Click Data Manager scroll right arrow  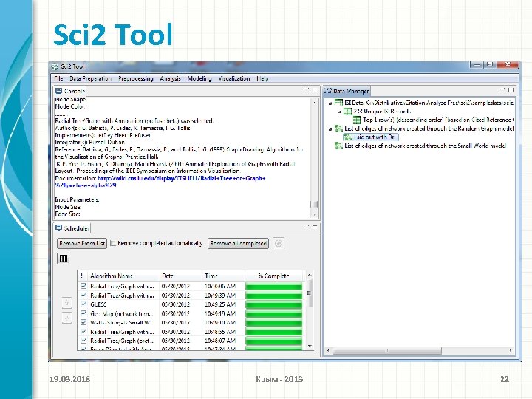click(x=511, y=350)
